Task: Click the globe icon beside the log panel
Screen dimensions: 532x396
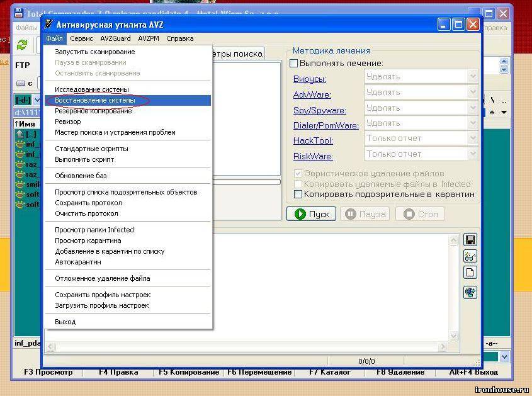Action: point(470,292)
